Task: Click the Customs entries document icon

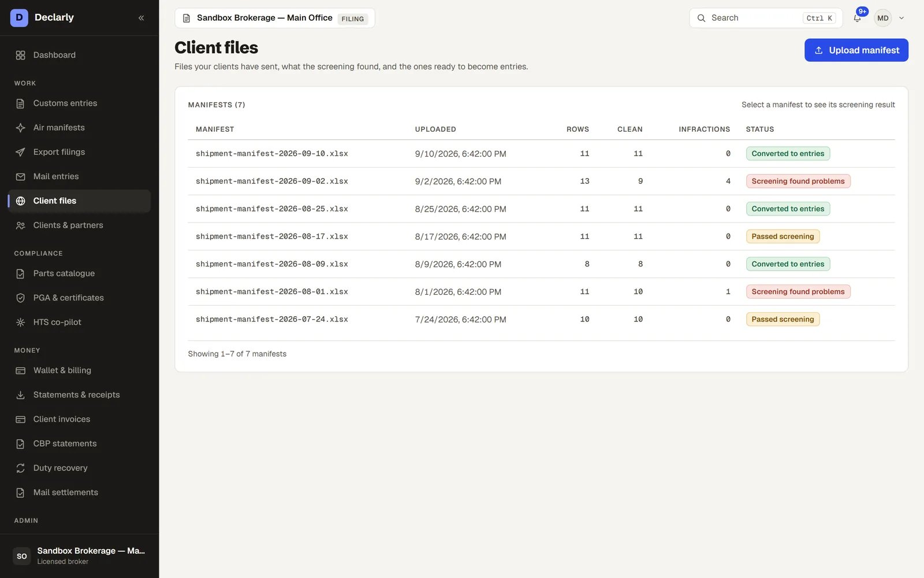Action: [x=21, y=103]
